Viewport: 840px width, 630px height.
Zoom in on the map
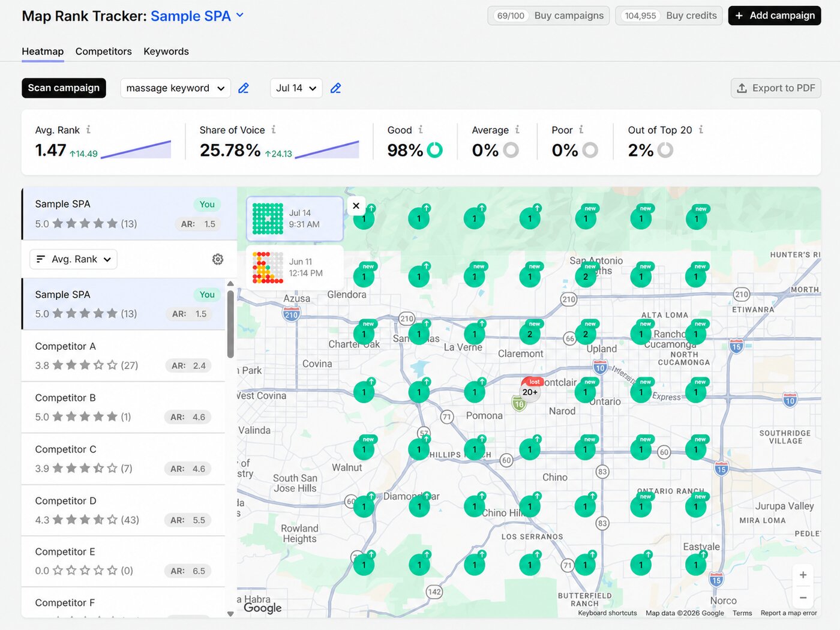[803, 575]
